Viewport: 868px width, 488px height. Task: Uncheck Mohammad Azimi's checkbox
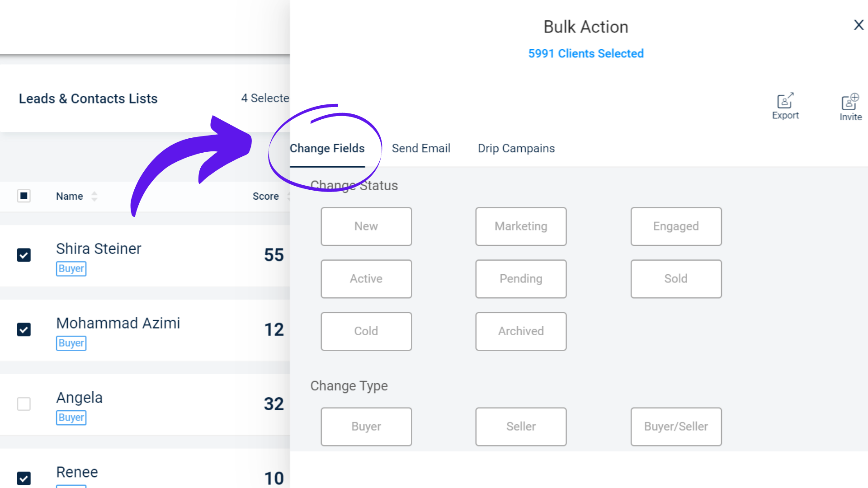pos(24,330)
